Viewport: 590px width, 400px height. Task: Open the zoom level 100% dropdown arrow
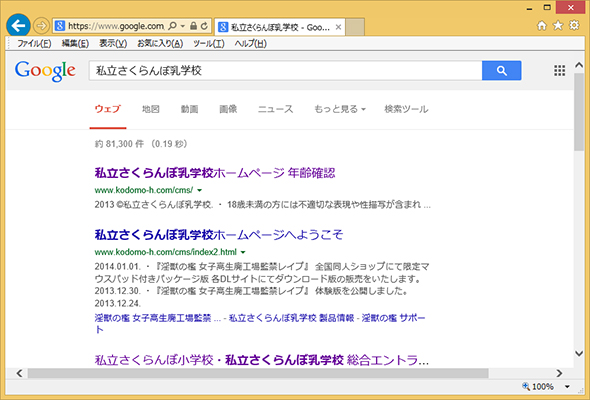[567, 386]
